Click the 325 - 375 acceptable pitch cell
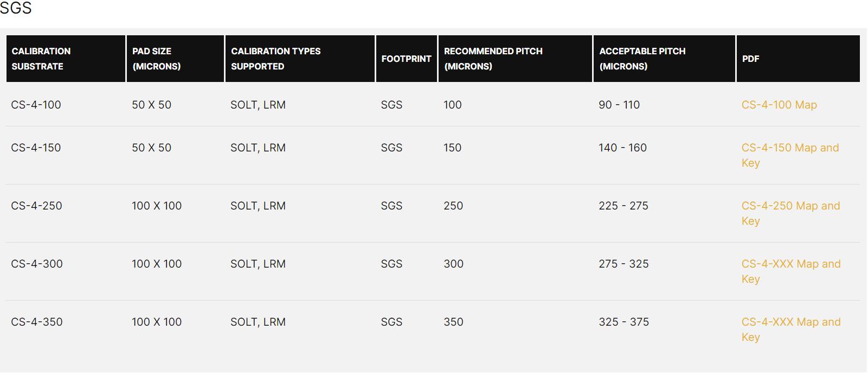 (x=623, y=322)
